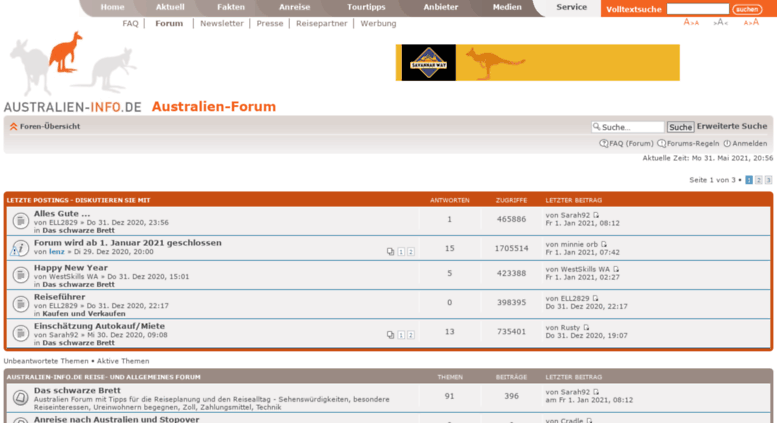The width and height of the screenshot is (777, 423).
Task: Click the forum Suche... input field
Action: click(627, 127)
